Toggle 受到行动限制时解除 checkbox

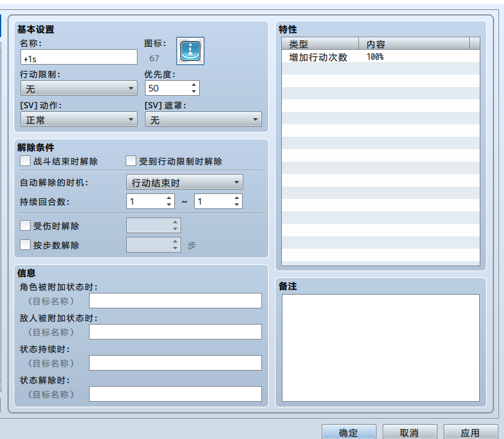point(131,161)
